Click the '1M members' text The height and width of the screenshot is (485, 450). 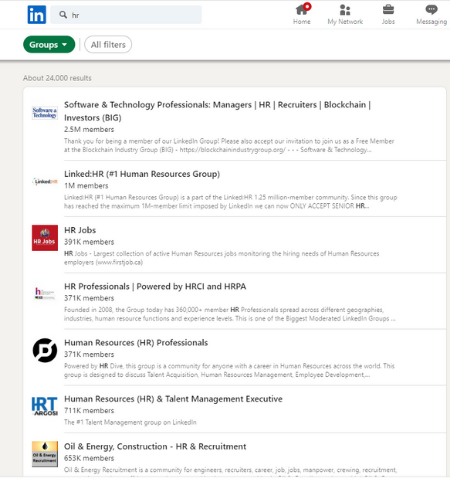(x=86, y=186)
